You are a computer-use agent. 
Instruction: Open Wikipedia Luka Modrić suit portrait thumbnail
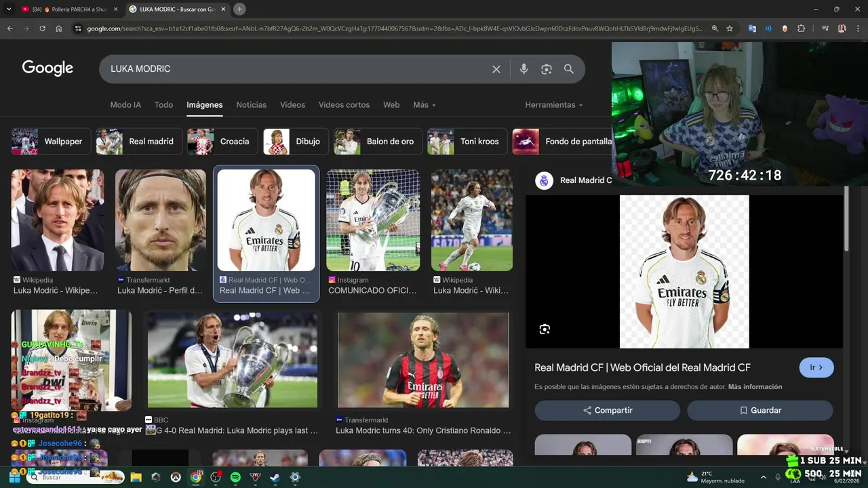58,220
